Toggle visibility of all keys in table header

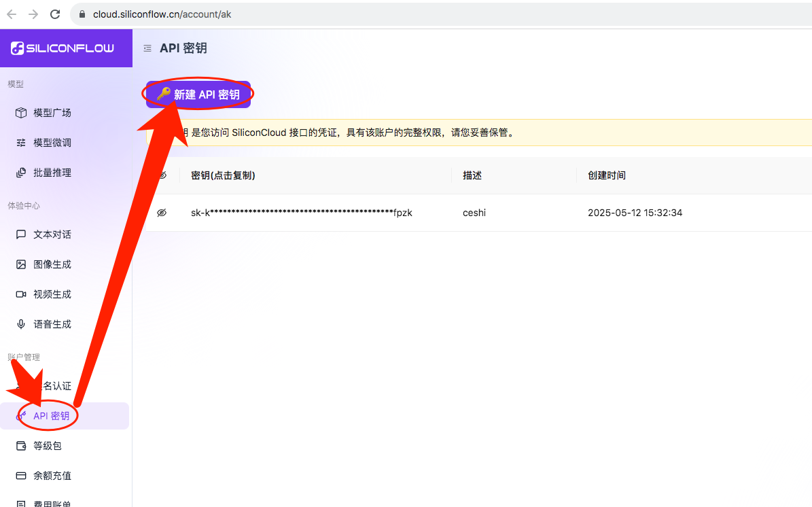click(162, 175)
